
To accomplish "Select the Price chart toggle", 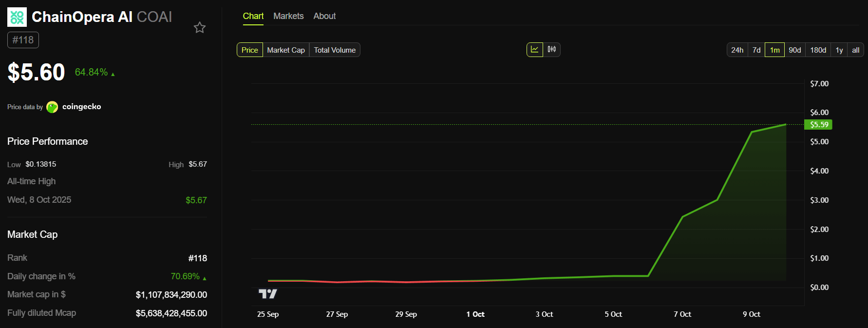I will pos(250,50).
